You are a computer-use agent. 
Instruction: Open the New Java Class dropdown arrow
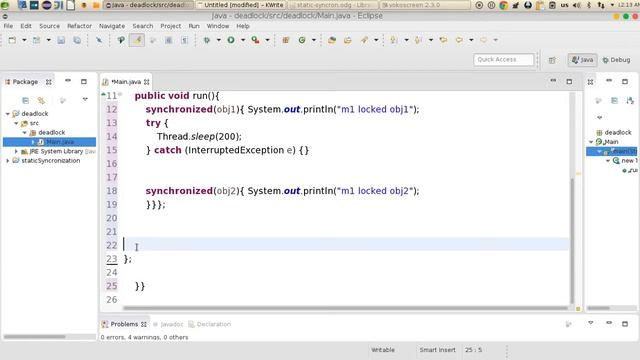pyautogui.click(x=314, y=40)
